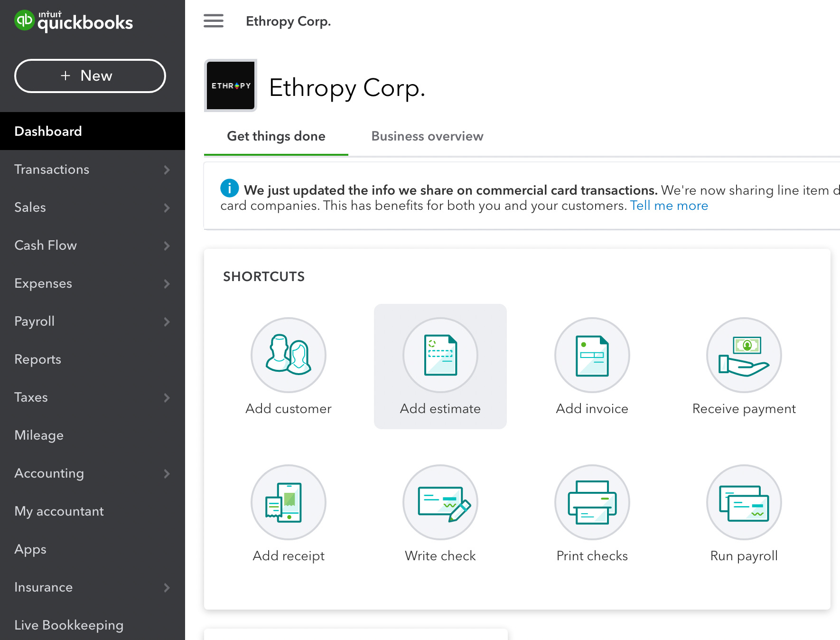The image size is (840, 640).
Task: Open the Run payroll shortcut icon
Action: (744, 502)
